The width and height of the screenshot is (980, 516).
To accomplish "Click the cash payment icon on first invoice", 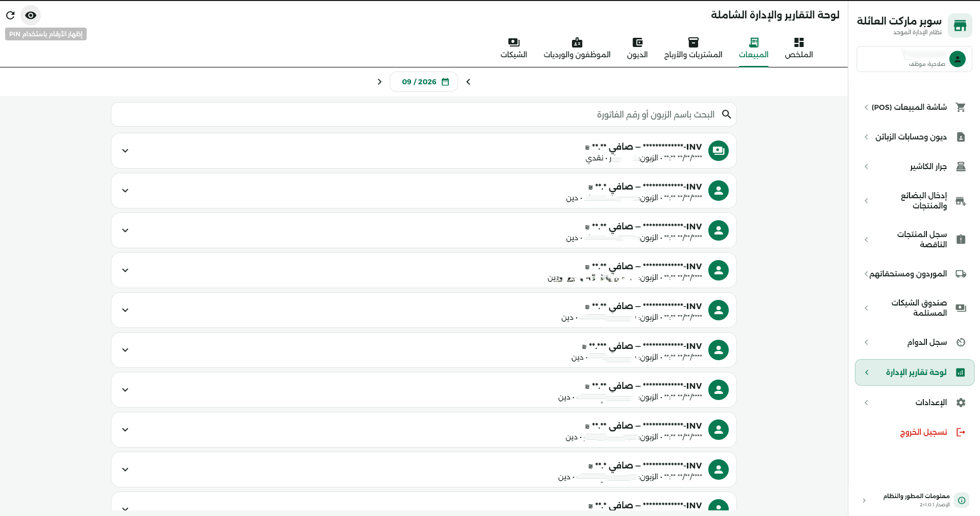I will (719, 151).
